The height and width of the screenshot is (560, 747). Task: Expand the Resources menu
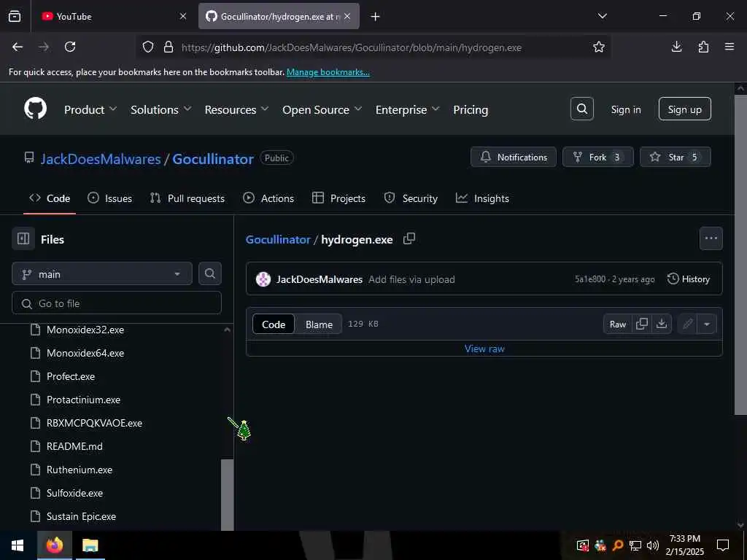[x=237, y=109]
